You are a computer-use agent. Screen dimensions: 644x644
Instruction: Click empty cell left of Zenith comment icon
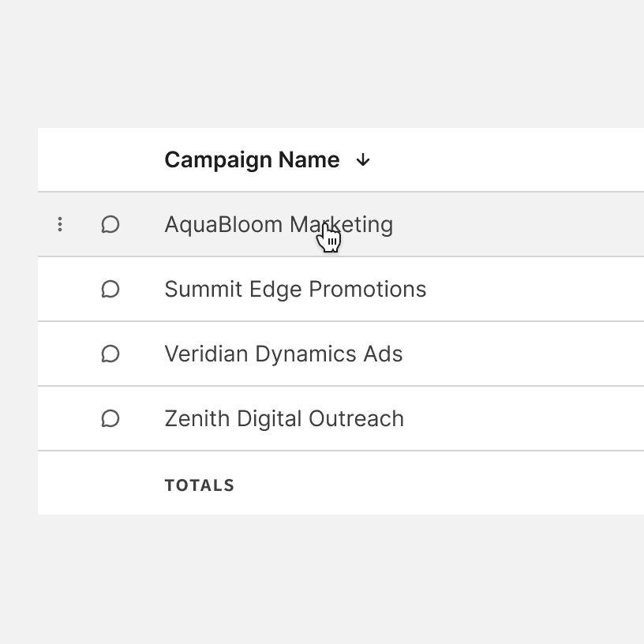click(60, 419)
